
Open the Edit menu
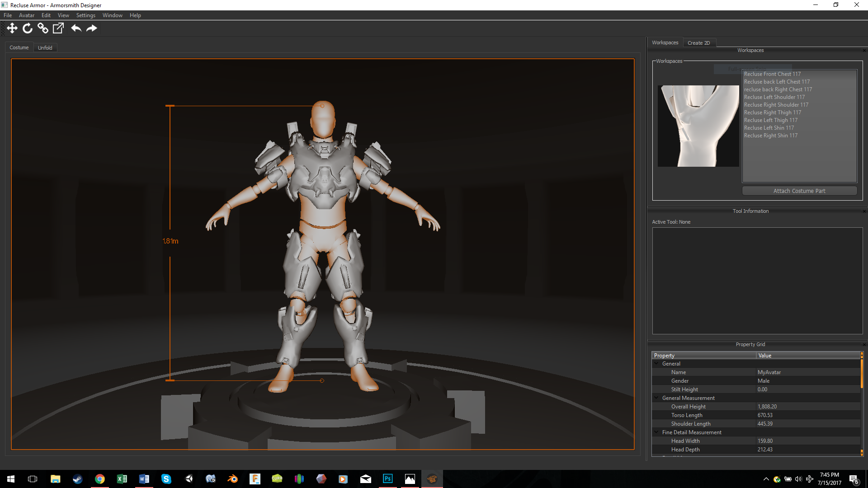click(46, 15)
